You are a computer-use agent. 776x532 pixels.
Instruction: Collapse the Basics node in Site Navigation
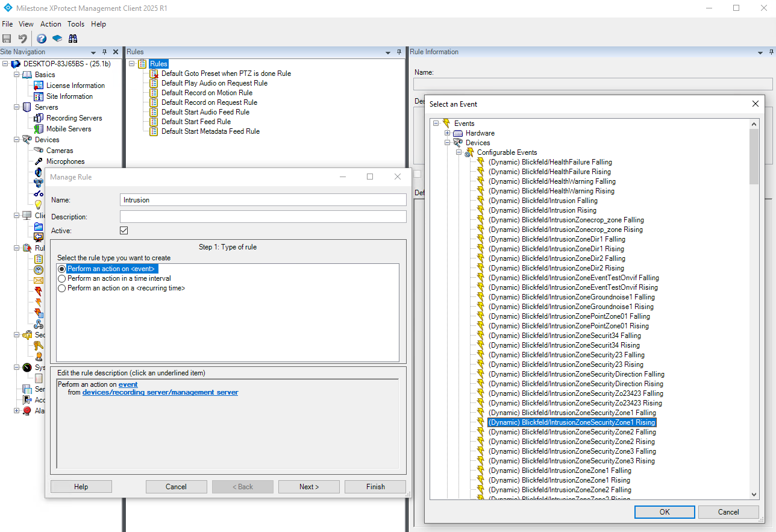tap(16, 75)
